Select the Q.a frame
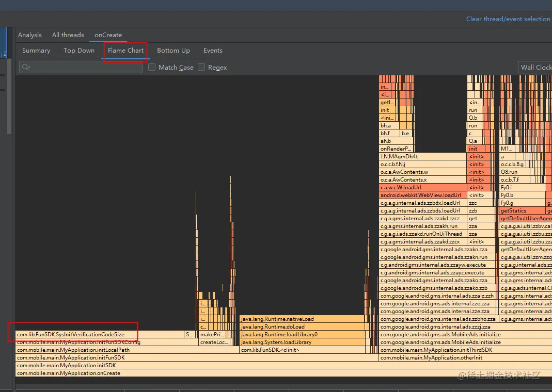This screenshot has height=392, width=552. (475, 141)
